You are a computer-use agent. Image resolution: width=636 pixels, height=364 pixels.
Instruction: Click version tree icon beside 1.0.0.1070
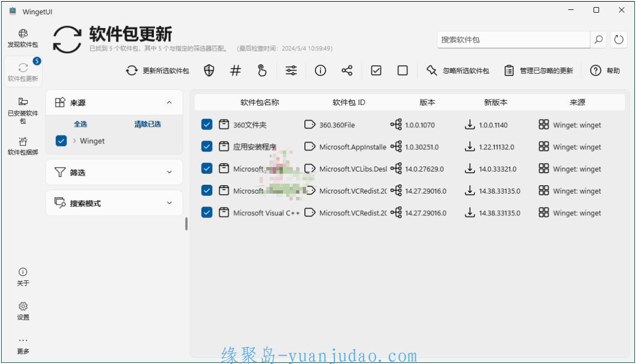(x=396, y=124)
